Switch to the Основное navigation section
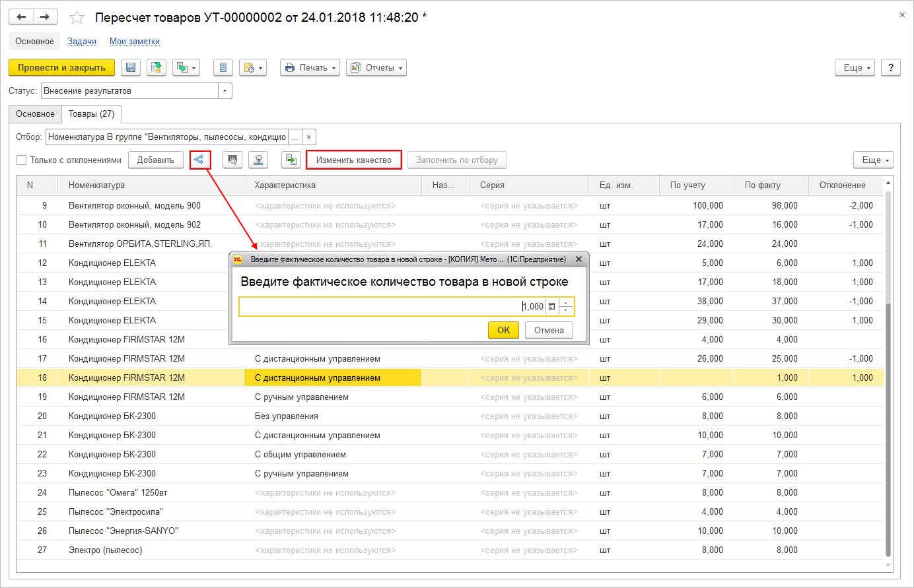This screenshot has width=914, height=588. (35, 41)
